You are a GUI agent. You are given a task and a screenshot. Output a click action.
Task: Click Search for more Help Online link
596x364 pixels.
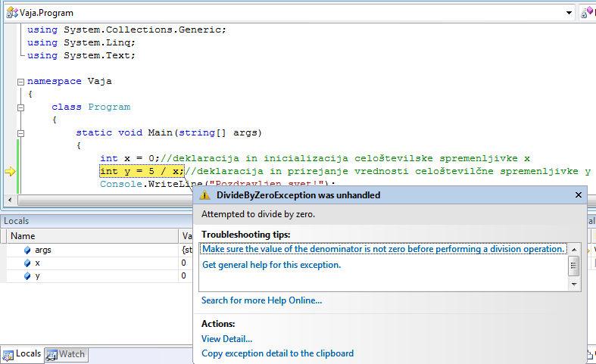(261, 300)
